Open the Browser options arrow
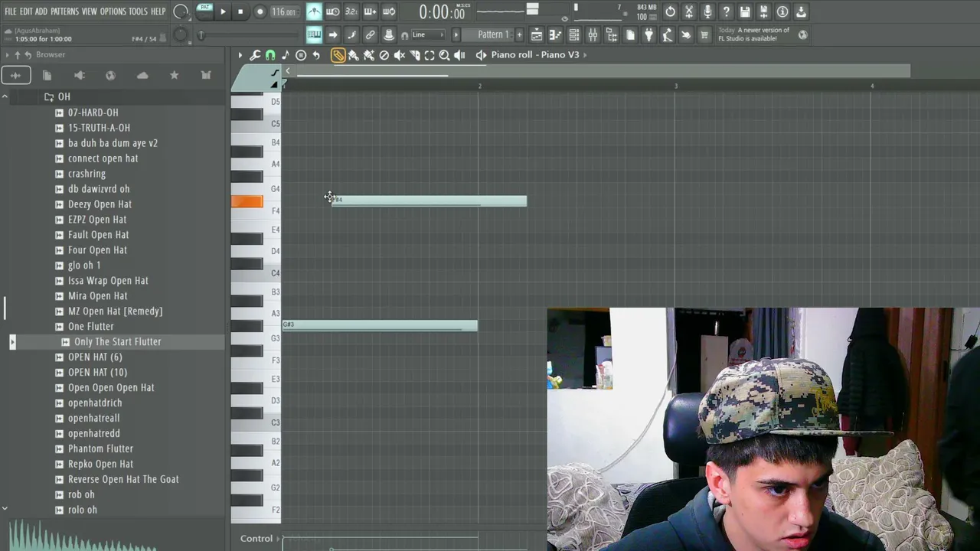 [7, 55]
